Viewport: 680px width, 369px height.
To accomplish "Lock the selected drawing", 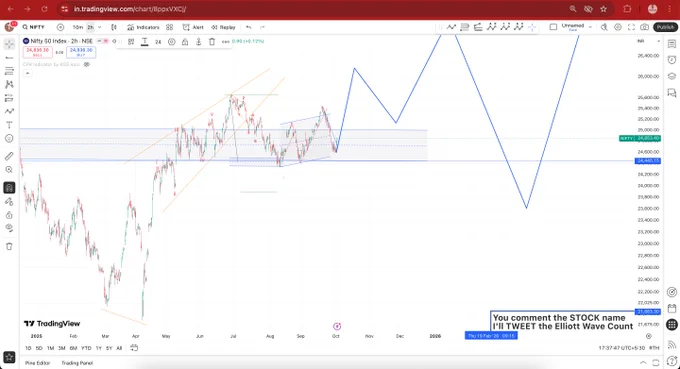I will click(185, 42).
